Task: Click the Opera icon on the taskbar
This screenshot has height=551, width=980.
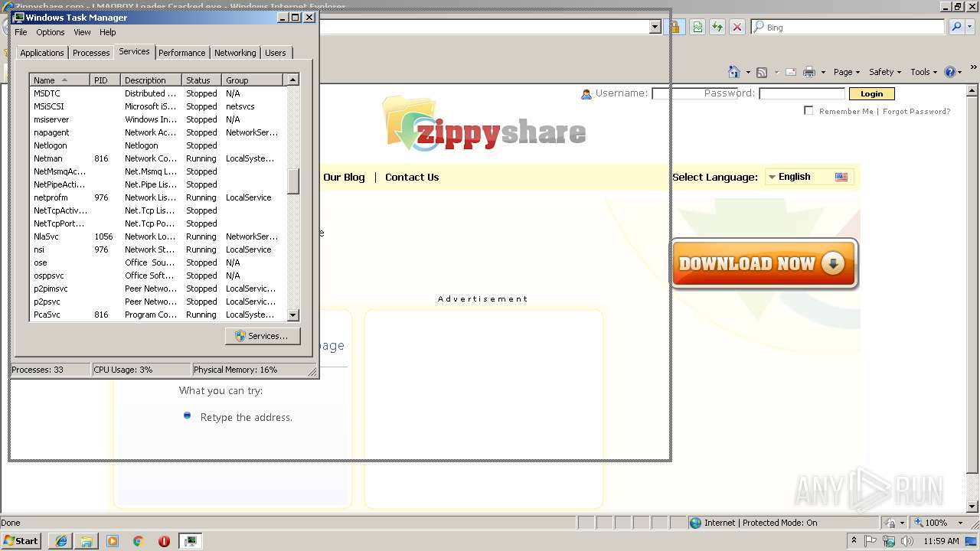Action: 164,541
